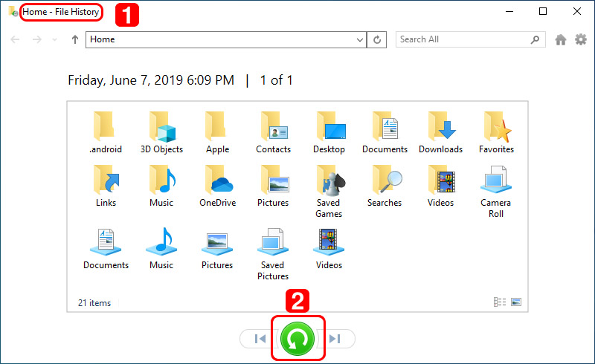Go to previous backup version
This screenshot has width=595, height=364.
[260, 339]
